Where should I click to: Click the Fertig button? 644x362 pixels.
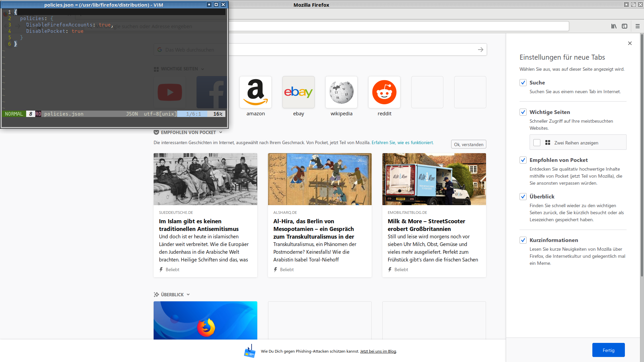608,350
